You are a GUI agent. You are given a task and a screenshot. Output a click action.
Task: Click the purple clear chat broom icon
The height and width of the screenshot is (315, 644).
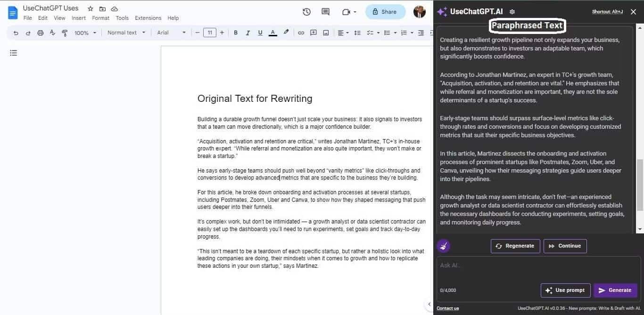coord(443,246)
